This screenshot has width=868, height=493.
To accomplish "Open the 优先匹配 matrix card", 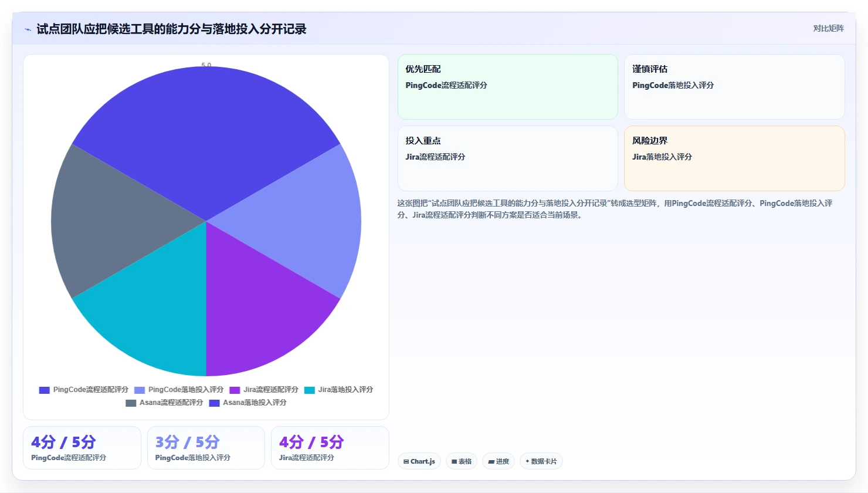I will (508, 87).
